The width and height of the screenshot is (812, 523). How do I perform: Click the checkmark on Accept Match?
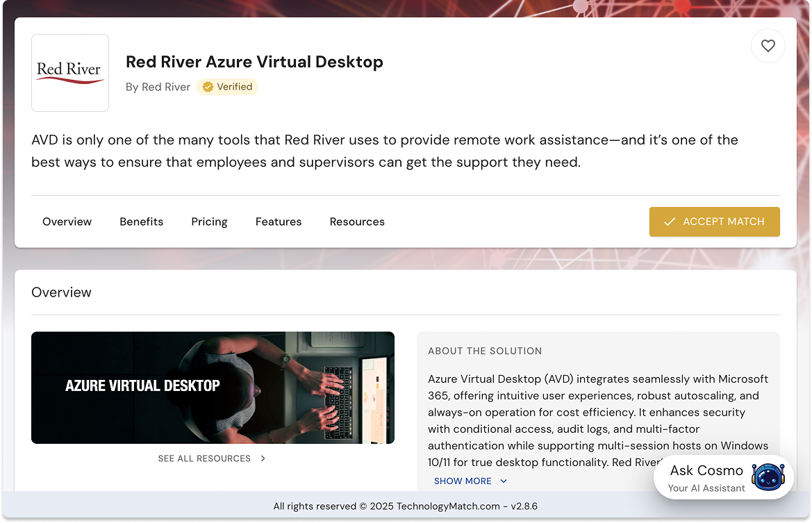click(669, 222)
